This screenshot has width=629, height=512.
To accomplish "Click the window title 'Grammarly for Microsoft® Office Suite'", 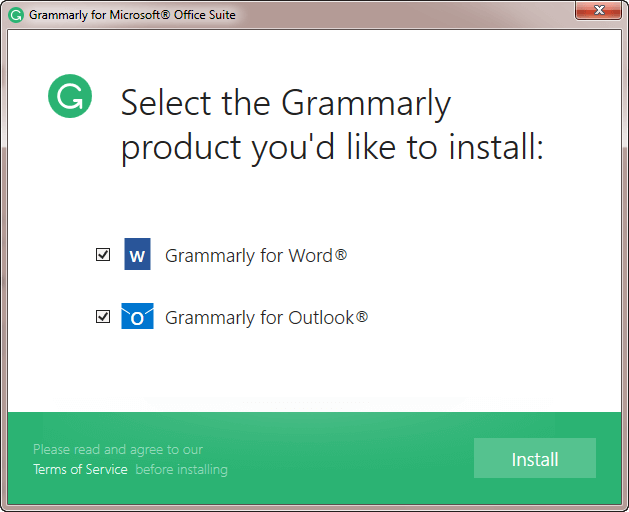I will click(132, 15).
